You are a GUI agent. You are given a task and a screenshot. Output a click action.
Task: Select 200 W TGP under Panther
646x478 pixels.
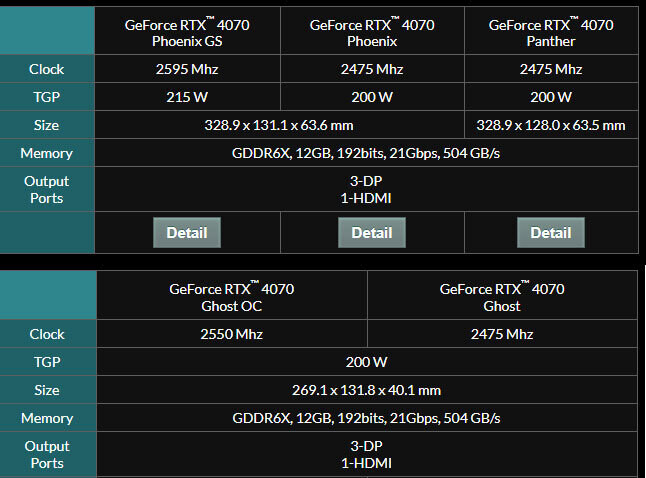[550, 97]
